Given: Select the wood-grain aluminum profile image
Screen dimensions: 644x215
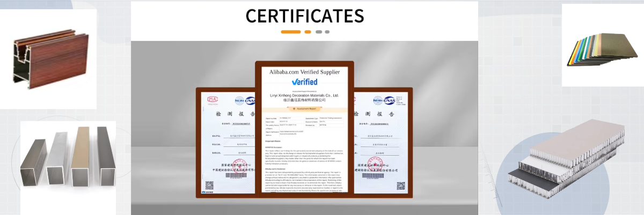Looking at the screenshot, I should 49,58.
